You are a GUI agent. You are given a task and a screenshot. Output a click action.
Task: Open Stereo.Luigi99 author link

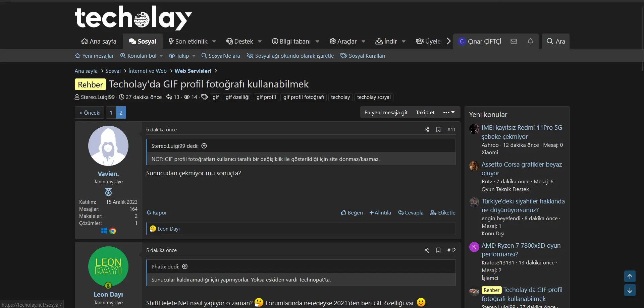pyautogui.click(x=98, y=97)
